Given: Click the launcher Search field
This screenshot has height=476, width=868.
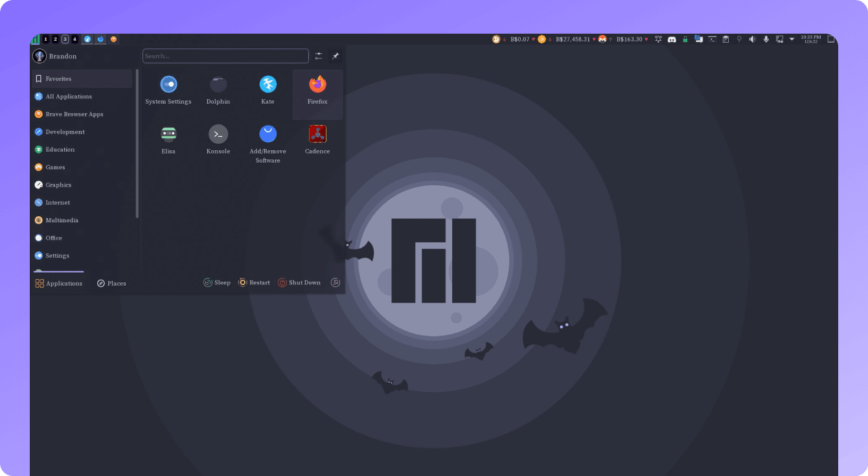Looking at the screenshot, I should [x=225, y=56].
